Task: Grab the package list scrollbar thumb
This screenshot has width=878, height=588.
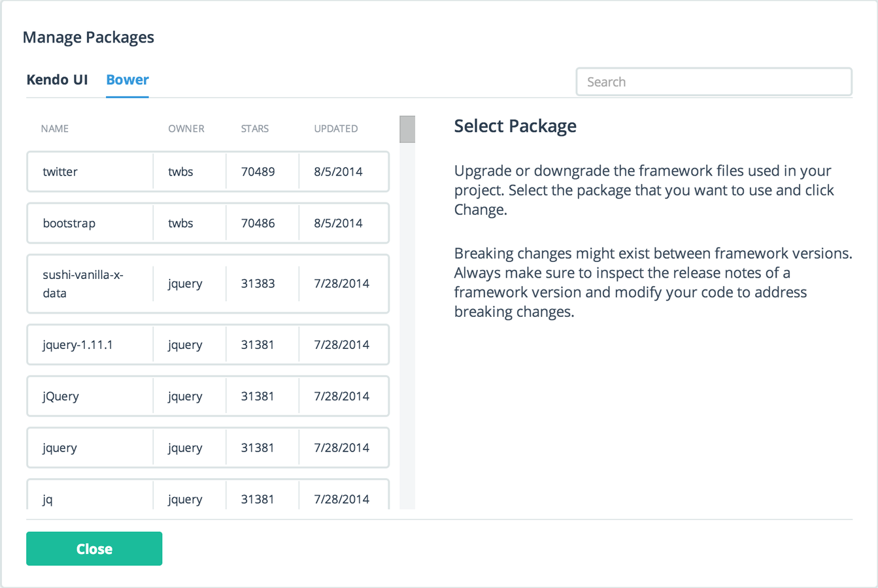Action: (407, 129)
